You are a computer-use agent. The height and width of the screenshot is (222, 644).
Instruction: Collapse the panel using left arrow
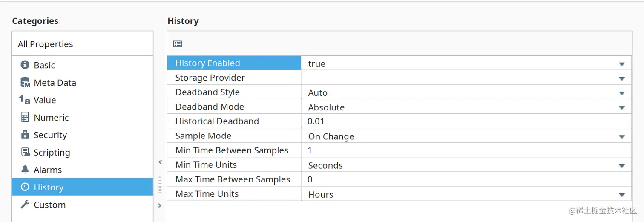pyautogui.click(x=160, y=162)
